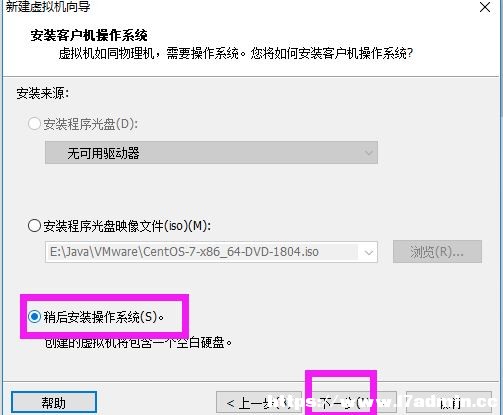The image size is (503, 415).
Task: Close the 新建虚拟机向导 dialog
Action: pyautogui.click(x=485, y=7)
